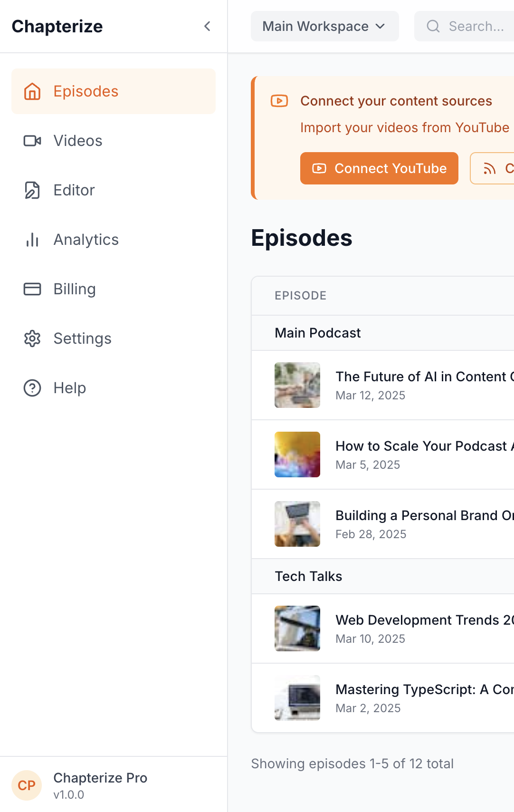Screen dimensions: 514x812
Task: Click the Editor document icon
Action: [32, 190]
